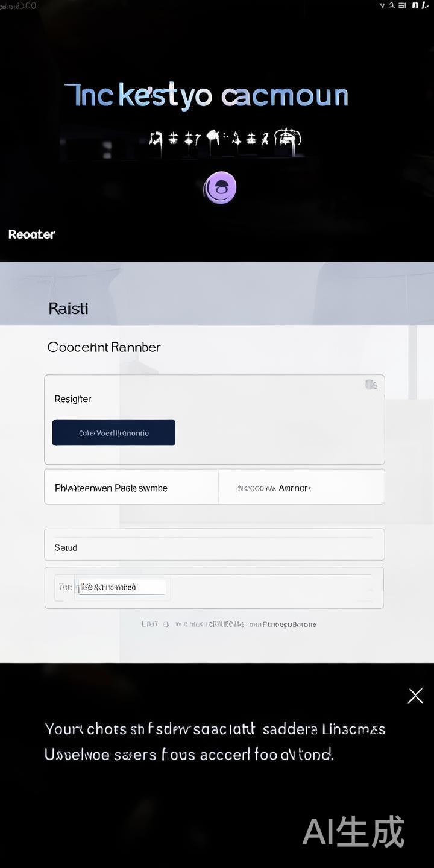Tap the purple circular avatar icon
Viewport: 434px width, 868px height.
pos(220,187)
